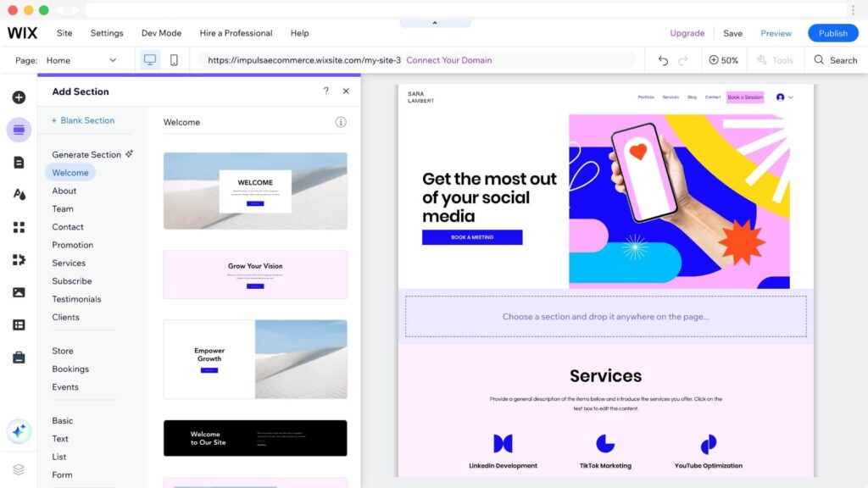Screen dimensions: 868x488
Task: Click the Publish button
Action: pyautogui.click(x=832, y=33)
